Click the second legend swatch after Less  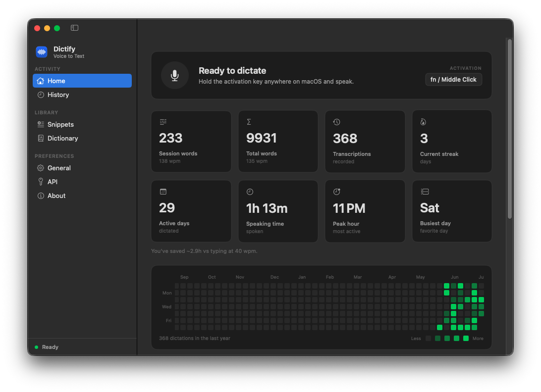(x=438, y=339)
